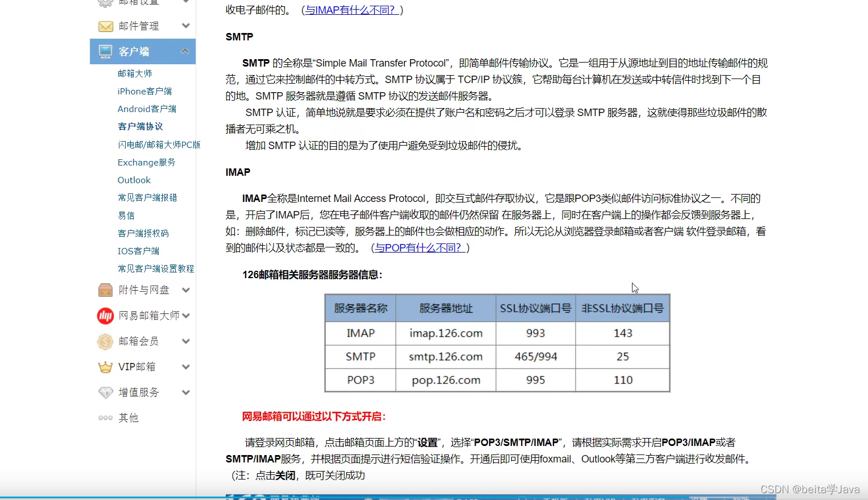The width and height of the screenshot is (868, 500).
Task: Open the iPhone客户端 help page
Action: tap(144, 91)
